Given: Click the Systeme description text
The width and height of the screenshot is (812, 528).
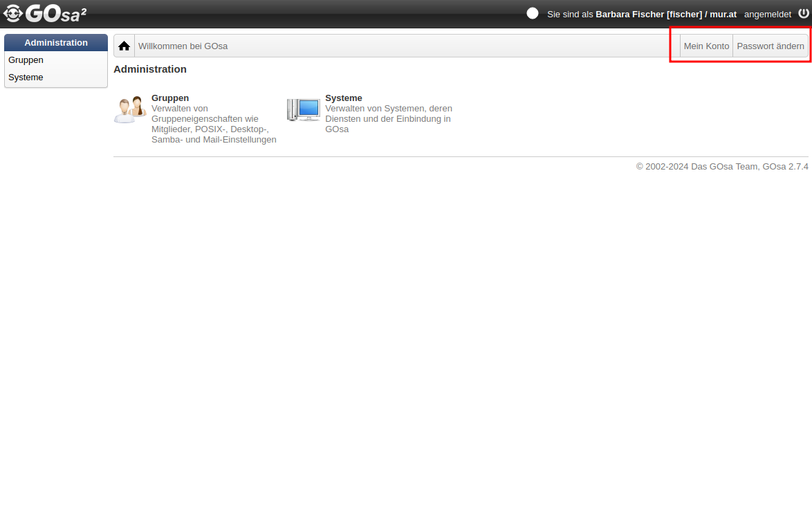Looking at the screenshot, I should click(x=389, y=118).
